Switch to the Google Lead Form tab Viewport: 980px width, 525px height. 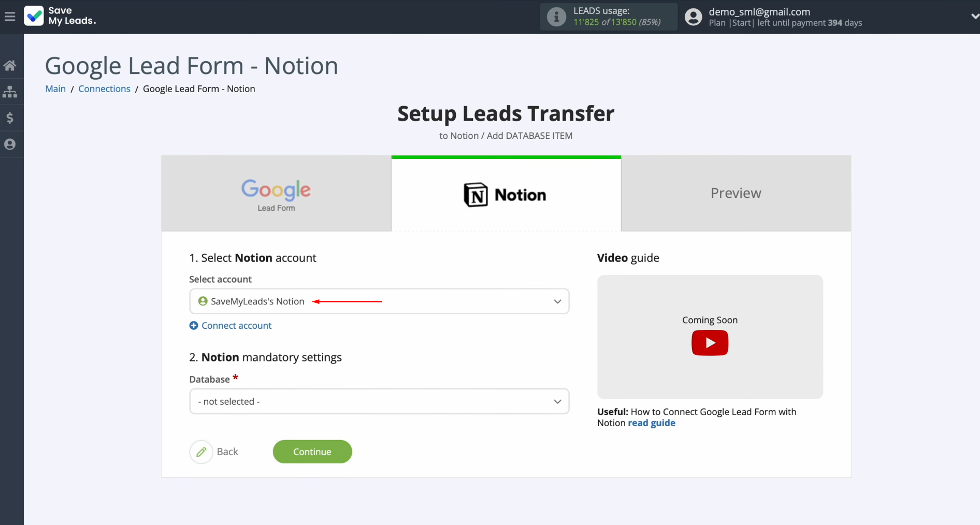(x=276, y=194)
